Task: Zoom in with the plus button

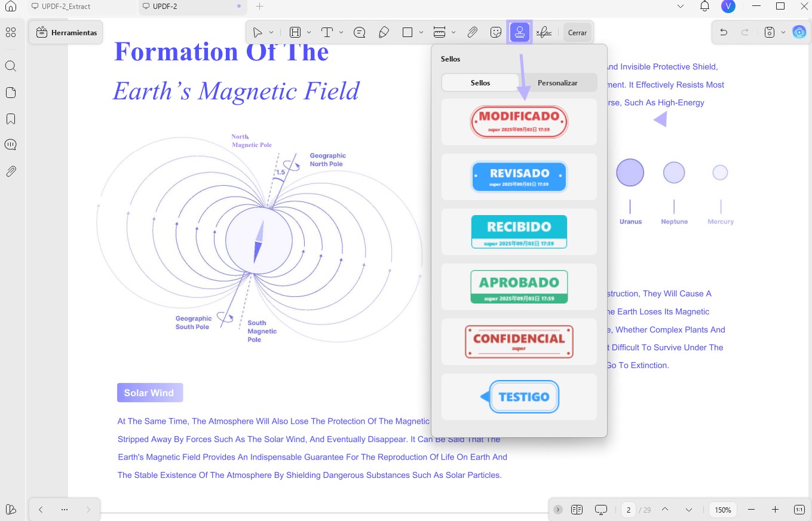Action: tap(775, 510)
